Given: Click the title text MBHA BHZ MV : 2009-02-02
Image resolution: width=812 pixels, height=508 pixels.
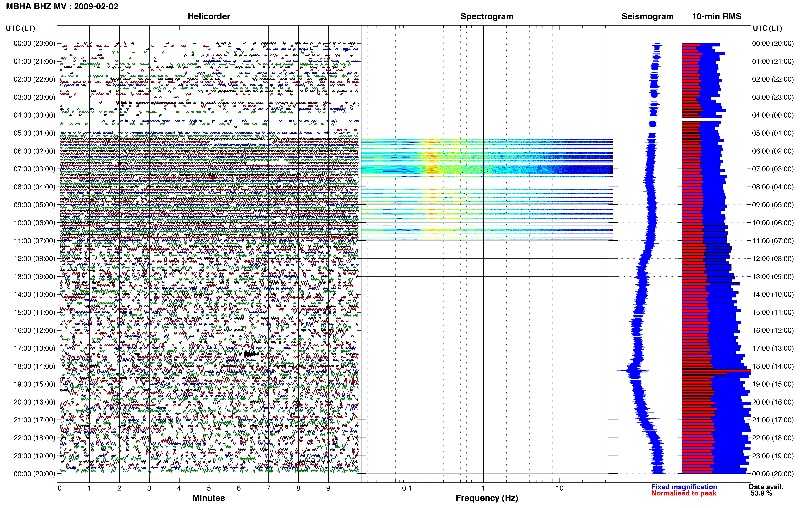Looking at the screenshot, I should 62,6.
